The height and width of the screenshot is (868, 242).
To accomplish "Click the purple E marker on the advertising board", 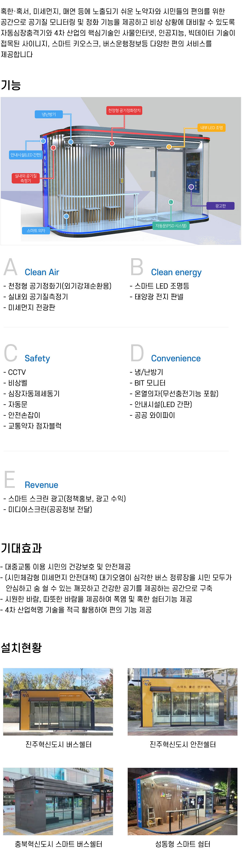I will tap(191, 187).
